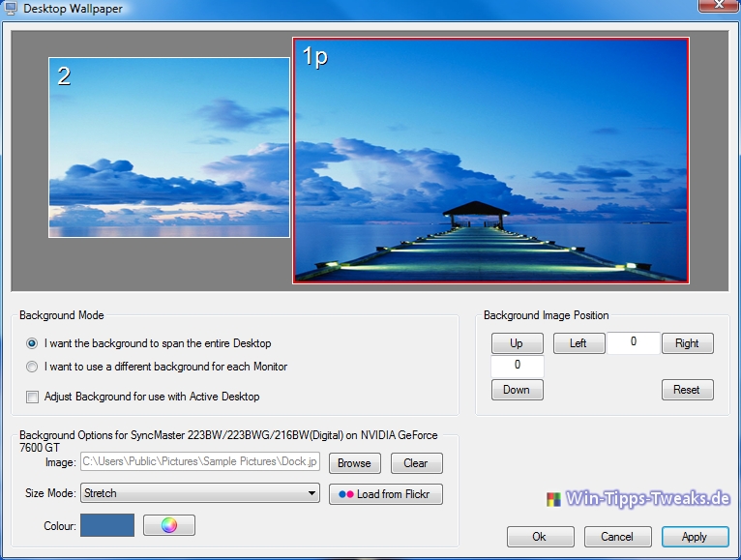Image resolution: width=741 pixels, height=560 pixels.
Task: Open the Size Mode dropdown
Action: (x=200, y=493)
